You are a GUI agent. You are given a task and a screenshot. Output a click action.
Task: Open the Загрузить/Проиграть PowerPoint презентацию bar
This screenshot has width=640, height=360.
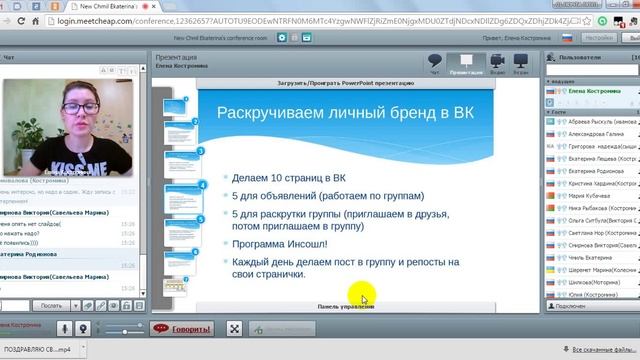click(346, 83)
